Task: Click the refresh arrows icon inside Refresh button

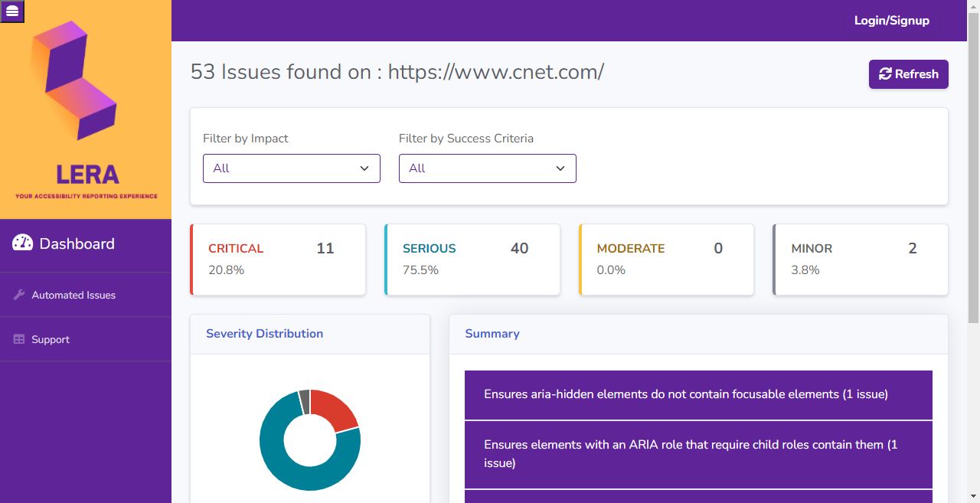Action: click(887, 73)
